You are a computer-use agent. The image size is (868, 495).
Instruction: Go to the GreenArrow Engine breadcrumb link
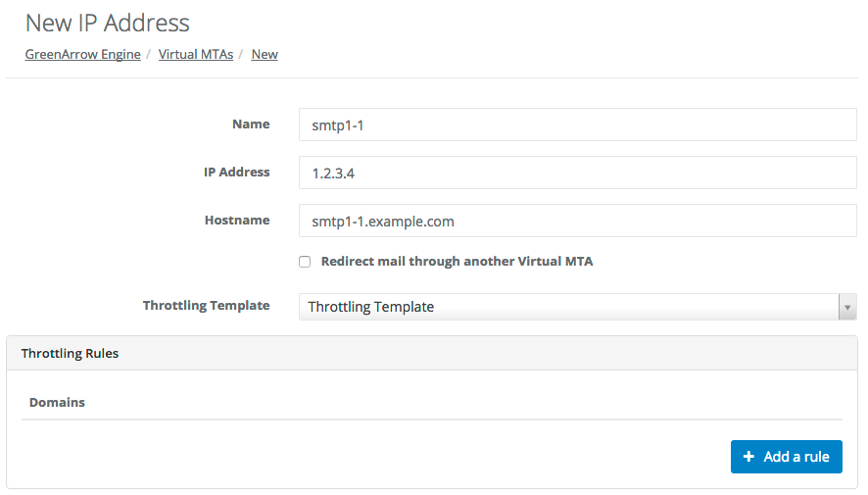pyautogui.click(x=82, y=55)
